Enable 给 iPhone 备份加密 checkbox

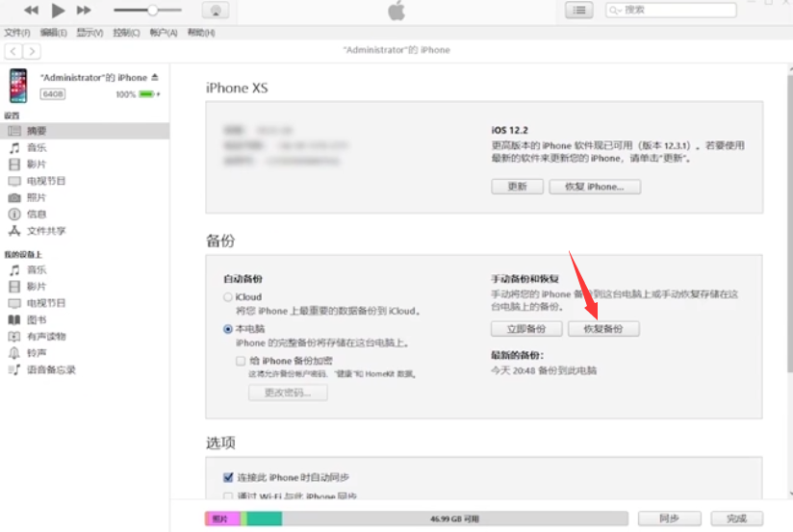241,361
